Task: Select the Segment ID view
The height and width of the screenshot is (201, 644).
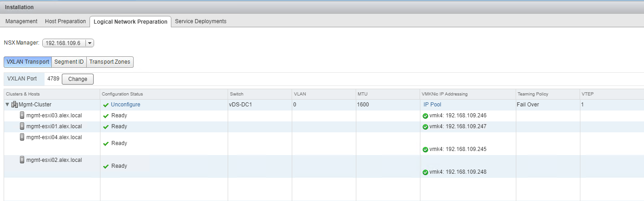Action: tap(69, 62)
